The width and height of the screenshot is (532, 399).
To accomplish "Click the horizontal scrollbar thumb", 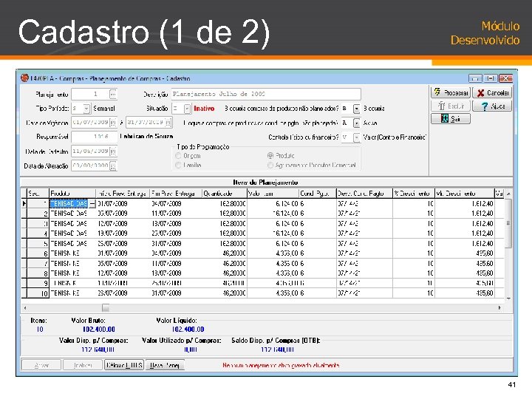I will tap(106, 307).
